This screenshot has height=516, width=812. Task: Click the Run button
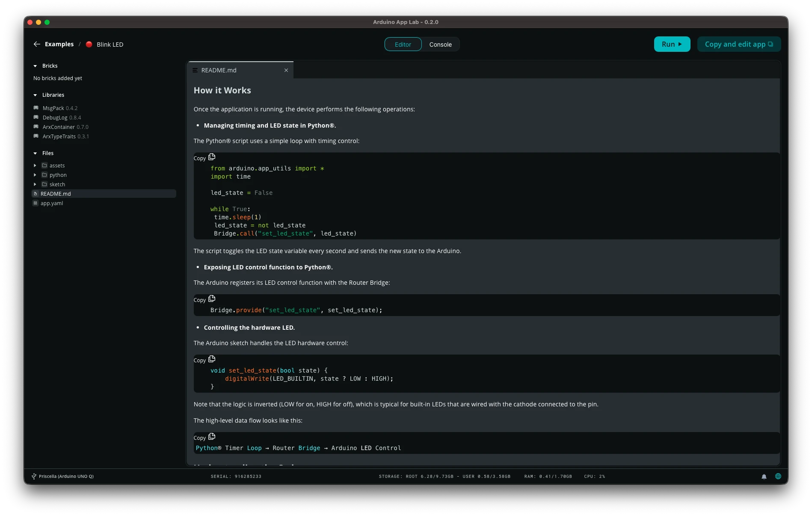tap(672, 44)
